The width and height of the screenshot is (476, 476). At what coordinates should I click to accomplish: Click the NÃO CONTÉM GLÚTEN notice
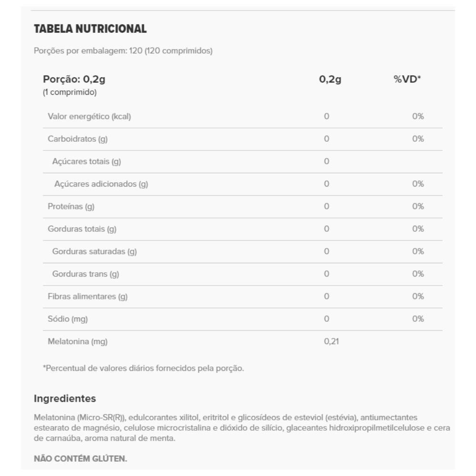(80, 459)
